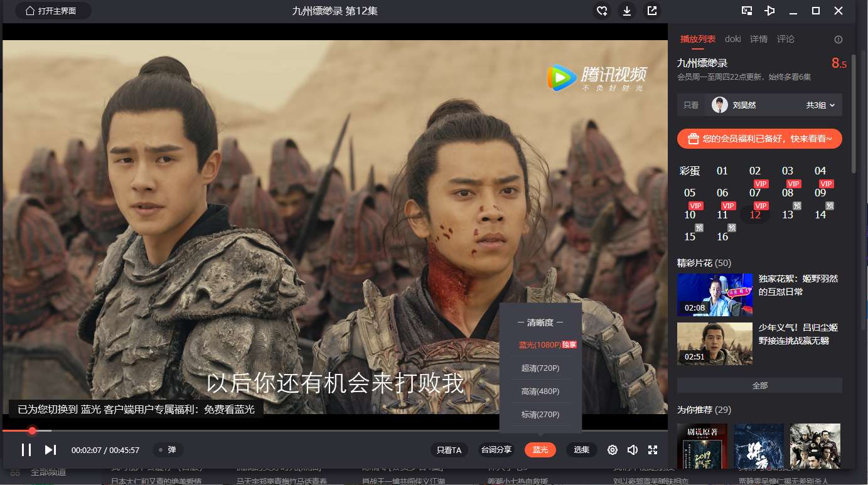Add the show to favorites with heart icon
The height and width of the screenshot is (485, 868).
click(x=602, y=11)
